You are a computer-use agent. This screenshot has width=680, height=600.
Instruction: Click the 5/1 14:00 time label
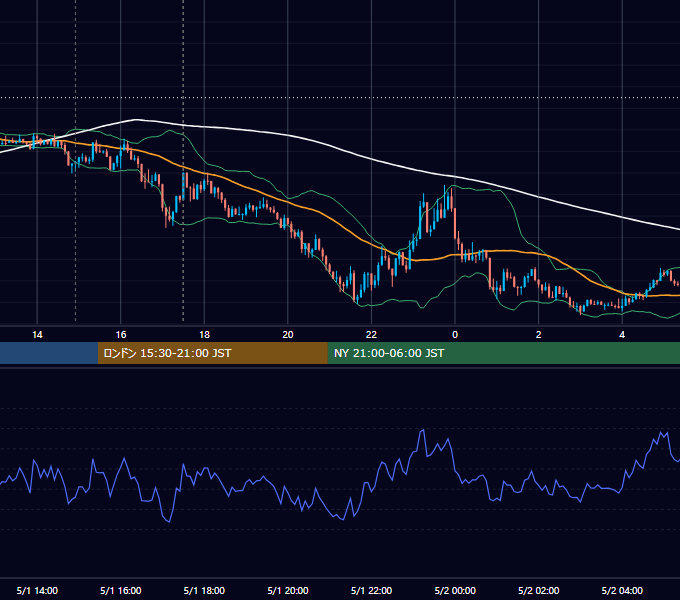pyautogui.click(x=37, y=590)
